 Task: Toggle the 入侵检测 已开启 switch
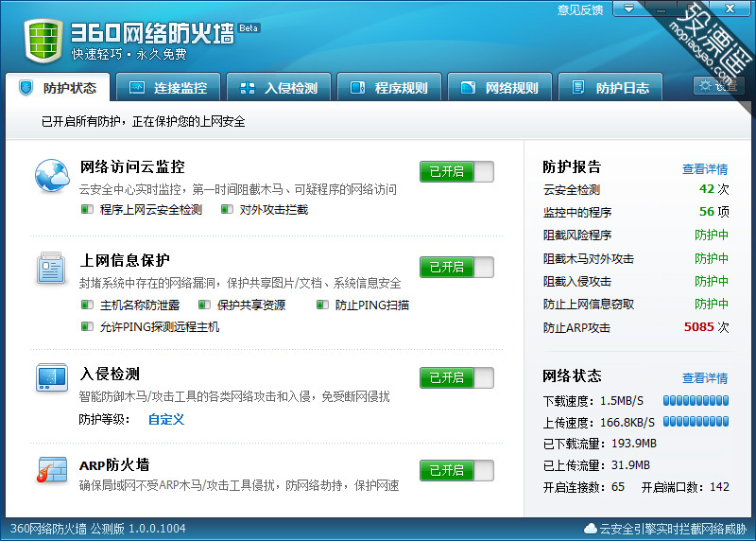pyautogui.click(x=456, y=377)
